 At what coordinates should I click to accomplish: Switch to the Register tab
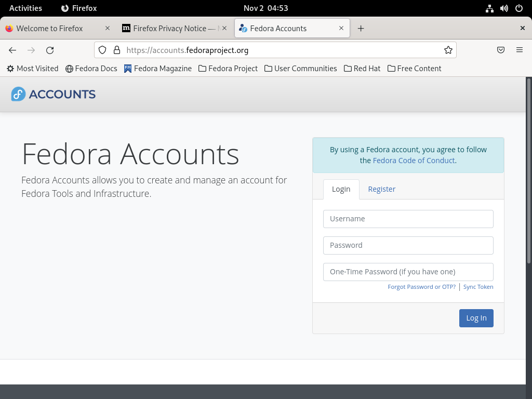pyautogui.click(x=382, y=189)
